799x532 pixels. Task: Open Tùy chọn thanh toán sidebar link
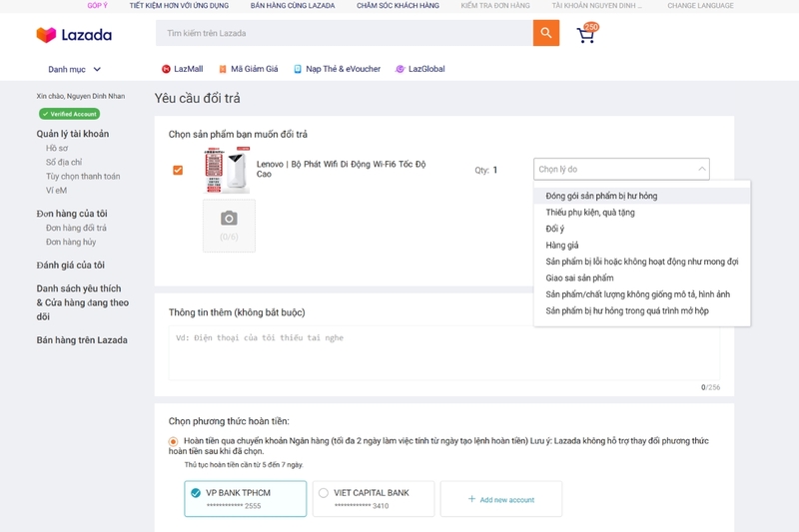click(x=83, y=176)
